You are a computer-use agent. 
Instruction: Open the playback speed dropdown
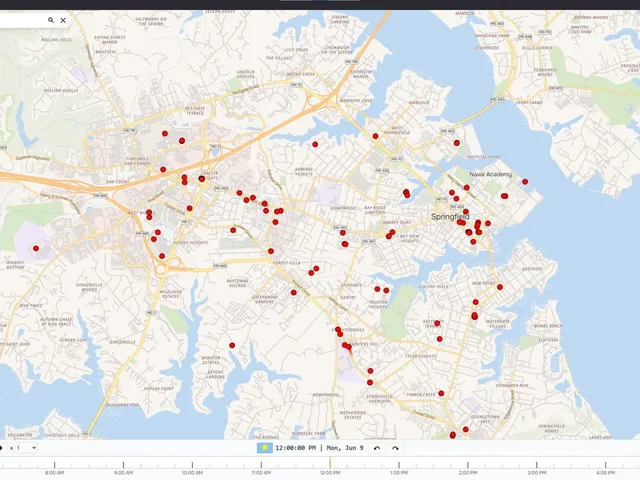[26, 448]
